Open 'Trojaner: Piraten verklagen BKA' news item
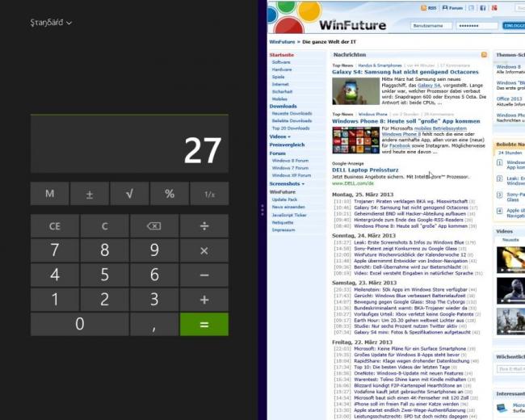525x420 pixels. [x=410, y=202]
